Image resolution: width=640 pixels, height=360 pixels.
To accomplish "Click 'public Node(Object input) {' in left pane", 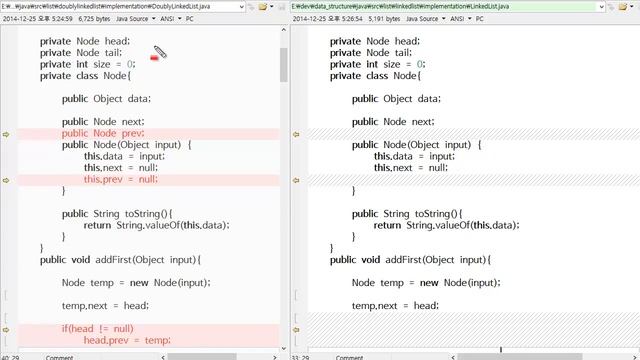I will pos(127,145).
